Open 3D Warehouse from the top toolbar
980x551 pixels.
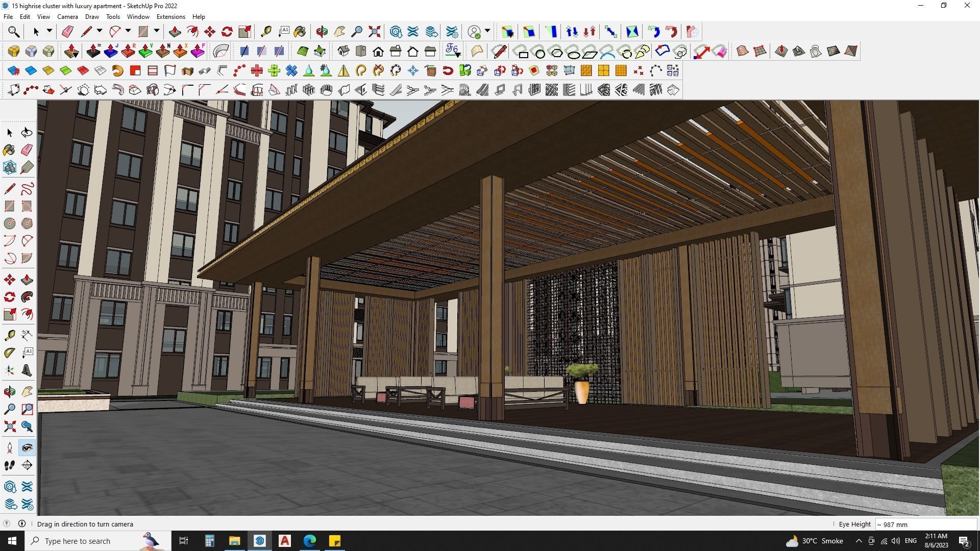[396, 32]
